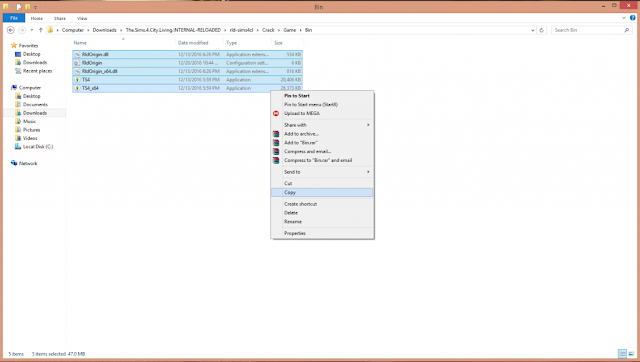Open the Help question mark icon

pyautogui.click(x=633, y=18)
